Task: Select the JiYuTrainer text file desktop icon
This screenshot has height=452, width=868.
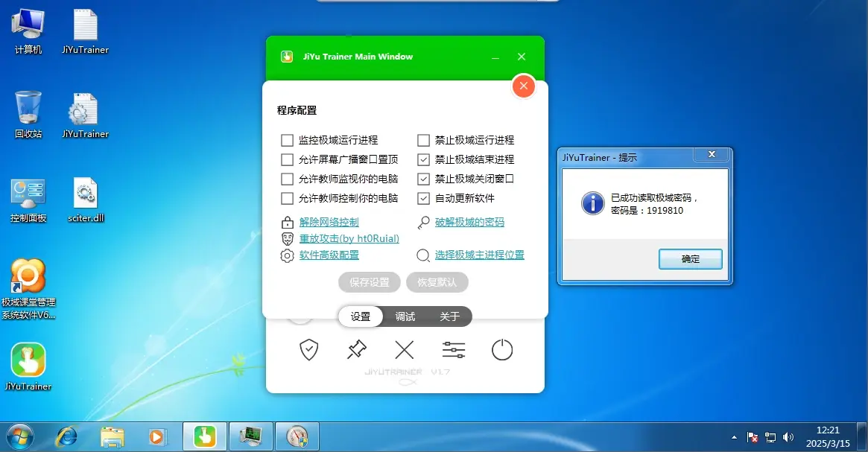Action: 85,32
